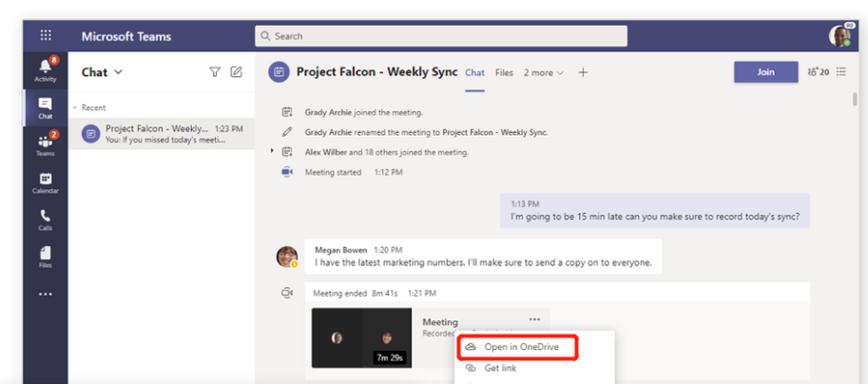868x384 pixels.
Task: Open the Calendar app icon
Action: tap(45, 182)
